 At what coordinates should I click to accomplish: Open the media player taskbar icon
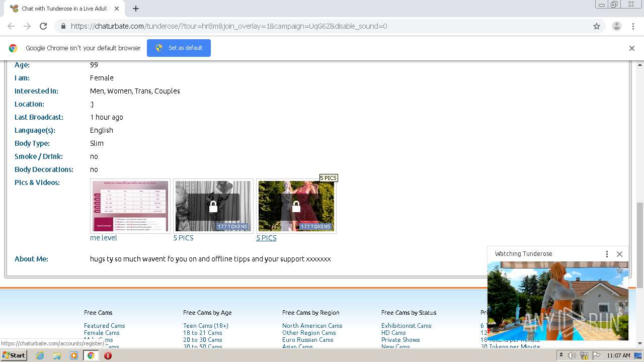click(74, 355)
